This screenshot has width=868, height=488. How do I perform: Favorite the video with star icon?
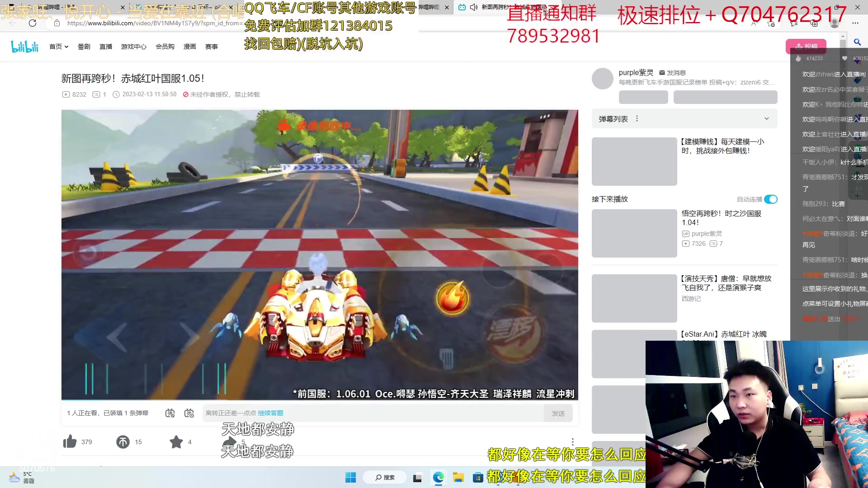tap(176, 441)
